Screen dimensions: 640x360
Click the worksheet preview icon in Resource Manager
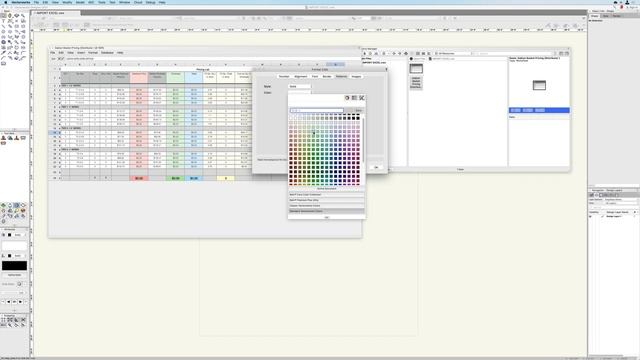pos(539,85)
